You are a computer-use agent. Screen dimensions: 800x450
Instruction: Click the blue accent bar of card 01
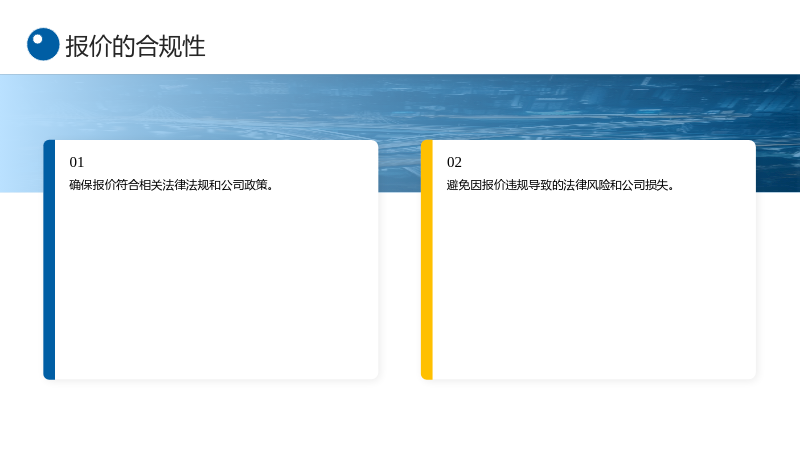(49, 260)
